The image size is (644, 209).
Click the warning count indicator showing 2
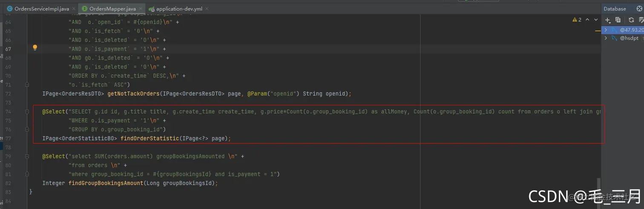pyautogui.click(x=577, y=20)
